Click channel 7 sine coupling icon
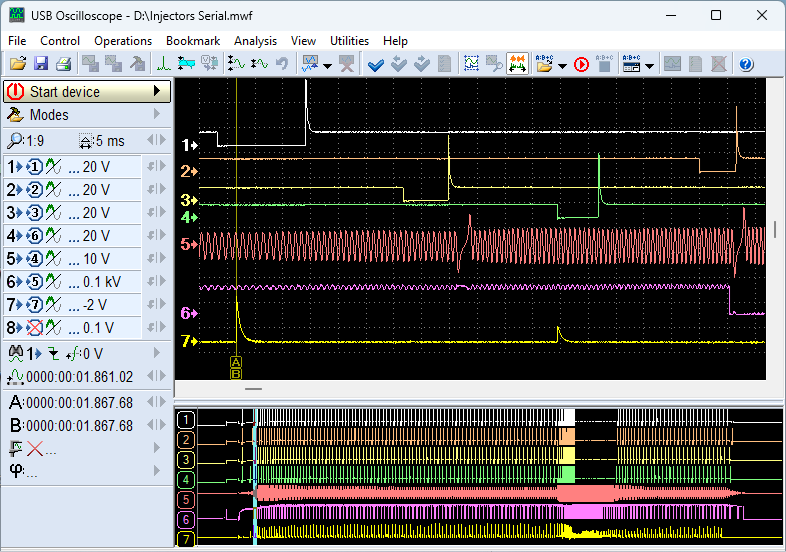Viewport: 786px width, 552px height. coord(53,305)
